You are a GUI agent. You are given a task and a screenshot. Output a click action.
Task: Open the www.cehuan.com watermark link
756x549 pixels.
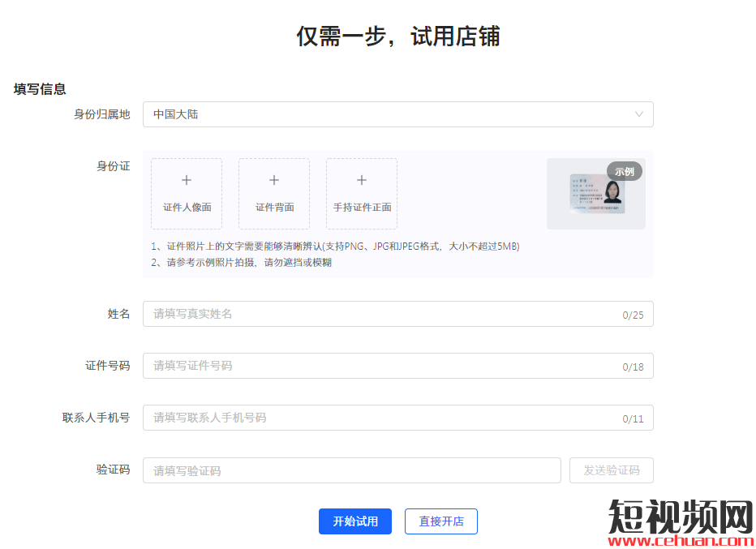(681, 541)
